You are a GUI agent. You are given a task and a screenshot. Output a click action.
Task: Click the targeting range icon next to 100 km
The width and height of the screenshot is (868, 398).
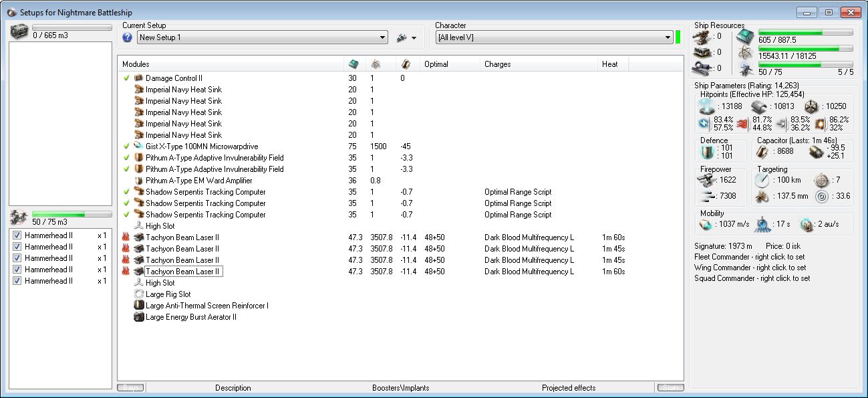tap(763, 180)
